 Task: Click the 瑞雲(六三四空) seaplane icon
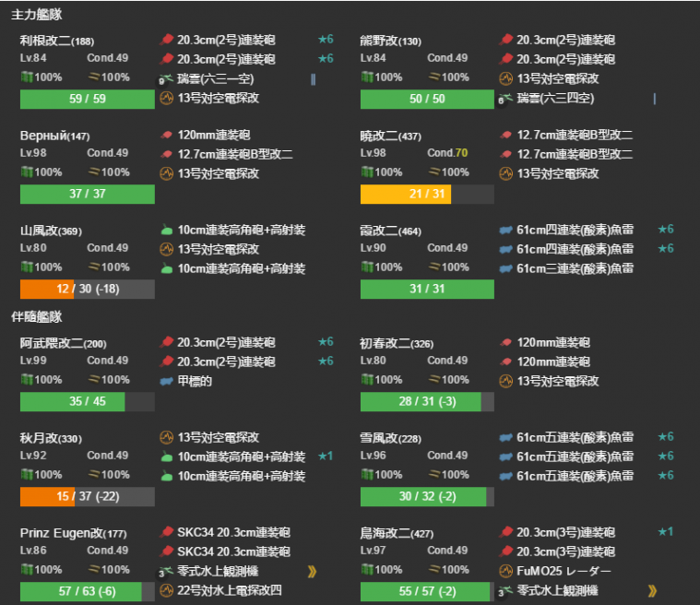(506, 99)
